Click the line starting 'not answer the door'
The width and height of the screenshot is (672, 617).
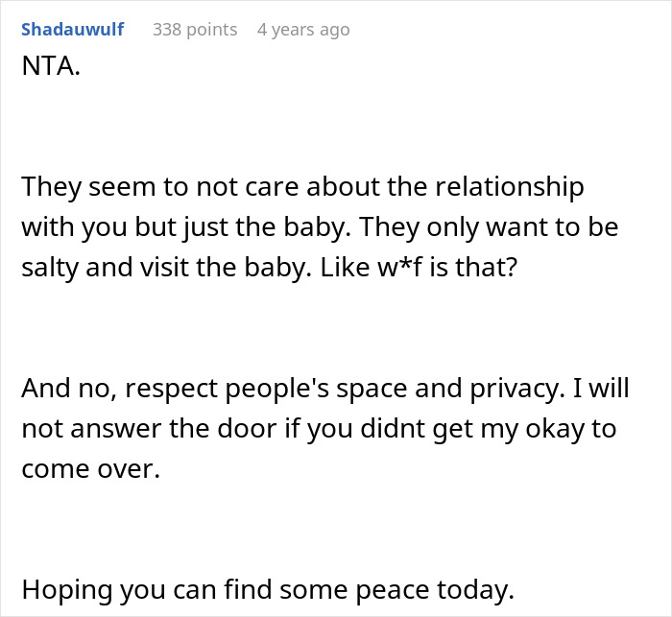click(x=318, y=427)
